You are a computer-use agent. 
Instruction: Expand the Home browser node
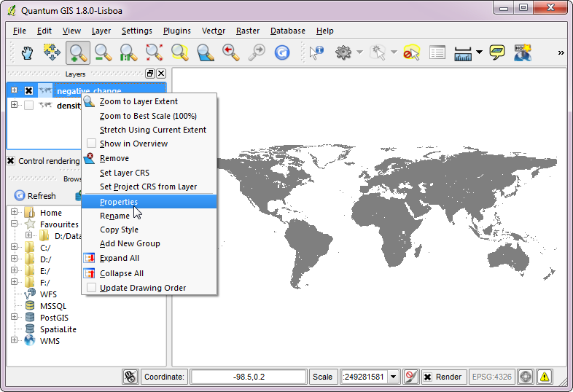click(x=14, y=212)
